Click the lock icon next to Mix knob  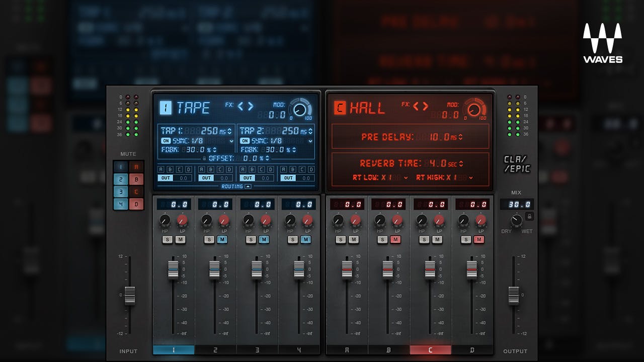529,216
